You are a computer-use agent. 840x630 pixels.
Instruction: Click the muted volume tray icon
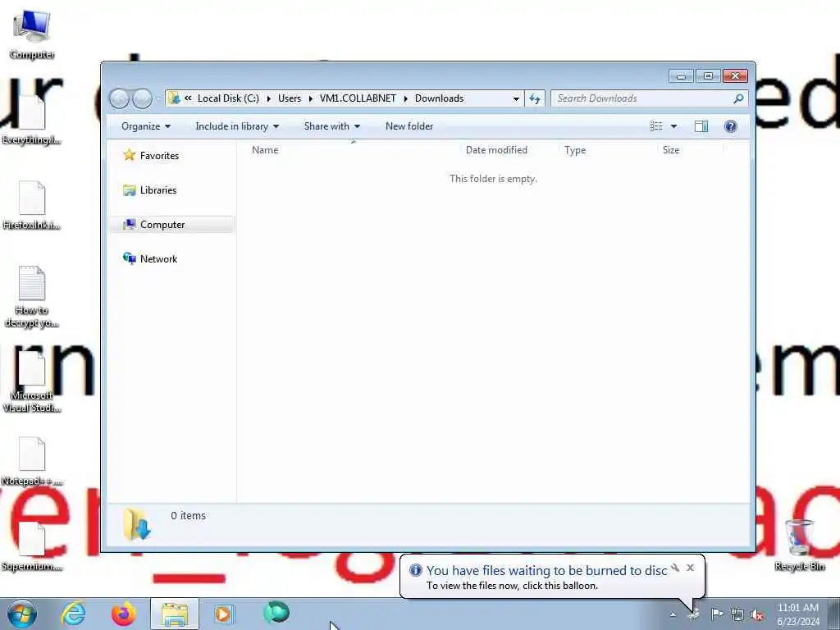tap(757, 615)
